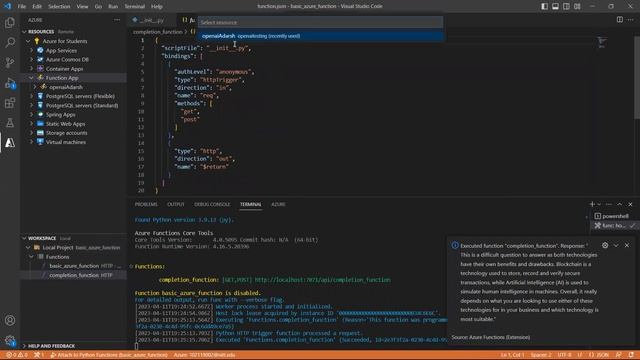Screen dimensions: 640x360
Task: Switch to the Azure panel tab
Action: click(278, 204)
